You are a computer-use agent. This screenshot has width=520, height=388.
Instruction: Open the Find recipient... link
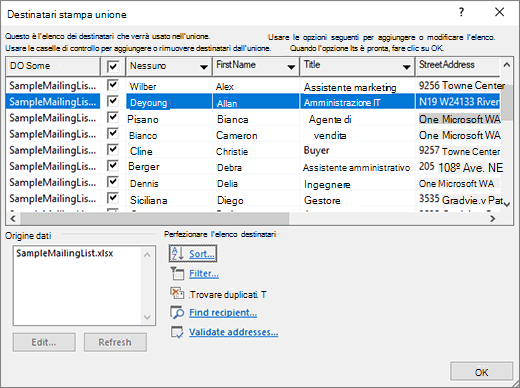pyautogui.click(x=223, y=313)
